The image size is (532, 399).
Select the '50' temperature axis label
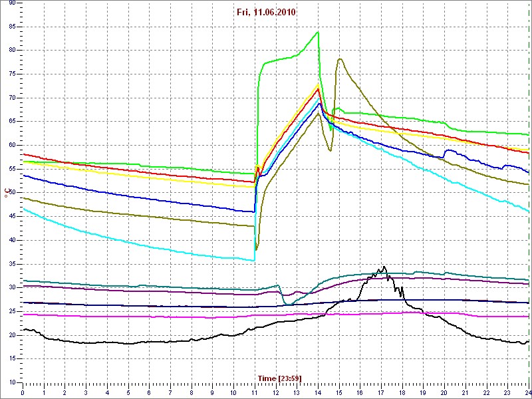pos(11,193)
